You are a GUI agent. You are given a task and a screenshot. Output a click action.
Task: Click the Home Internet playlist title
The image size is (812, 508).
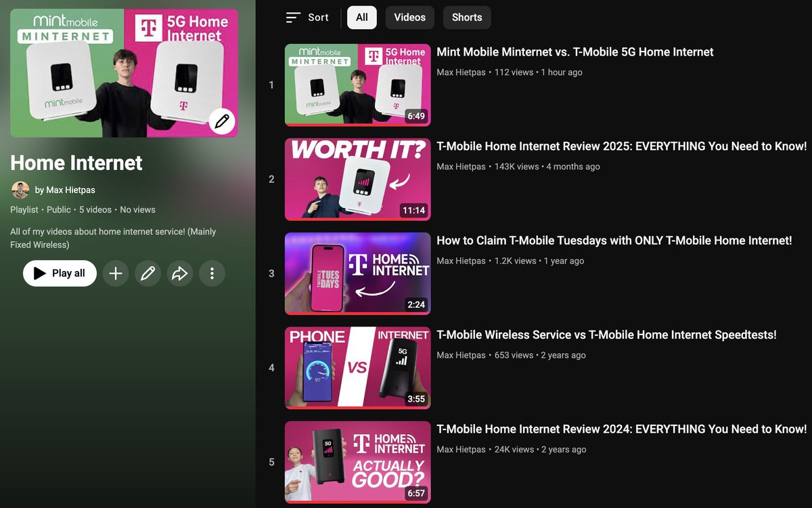(76, 163)
